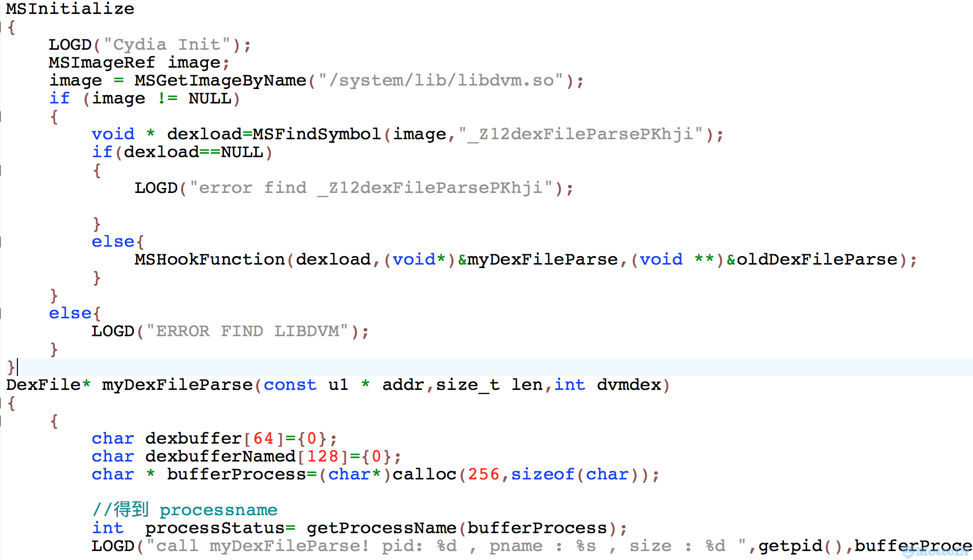Image resolution: width=973 pixels, height=560 pixels.
Task: Click the "_Z12dexFileParsePKhji" symbol string in MSFindSymbol
Action: point(581,134)
